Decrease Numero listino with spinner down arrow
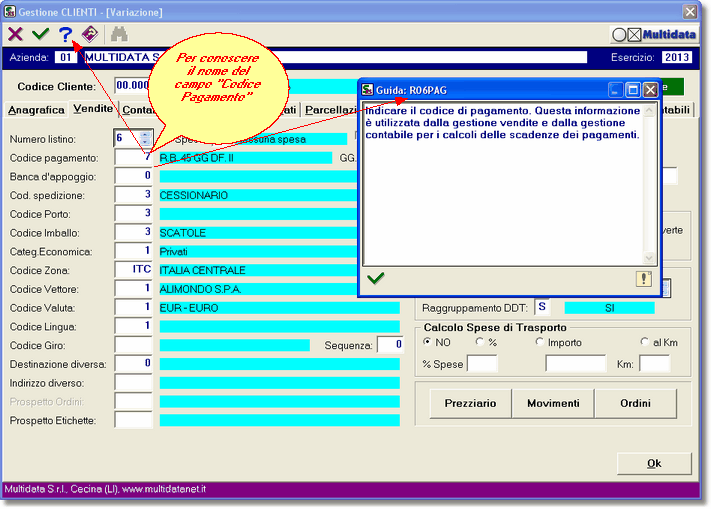This screenshot has height=509, width=711. 145,141
